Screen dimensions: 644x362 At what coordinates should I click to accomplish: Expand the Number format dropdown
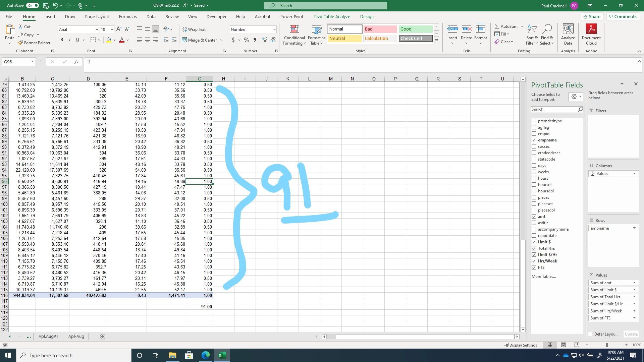pos(274,29)
